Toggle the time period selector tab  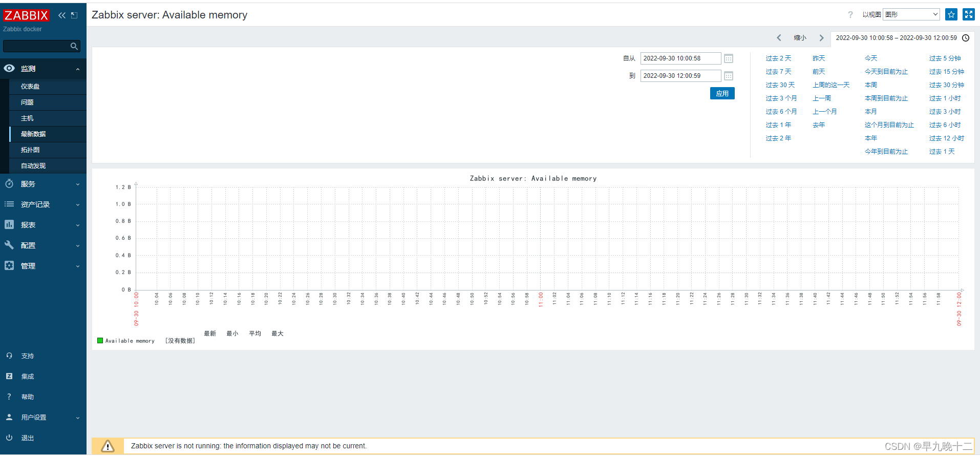[902, 38]
